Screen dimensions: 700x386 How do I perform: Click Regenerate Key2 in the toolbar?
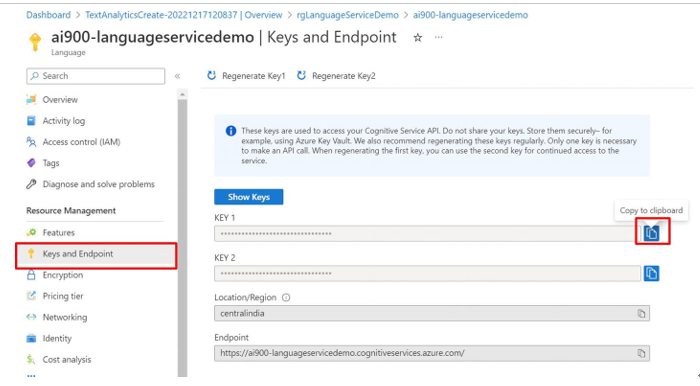pos(337,76)
